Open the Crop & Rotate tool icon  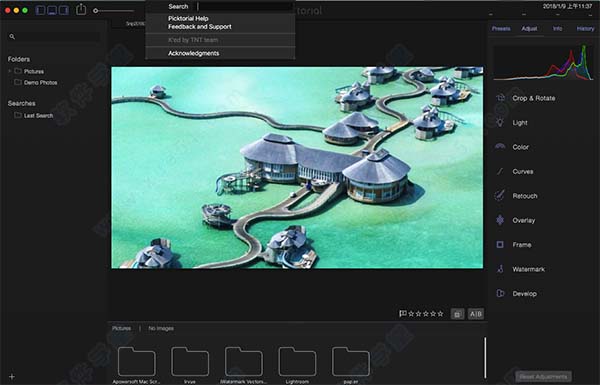[500, 98]
